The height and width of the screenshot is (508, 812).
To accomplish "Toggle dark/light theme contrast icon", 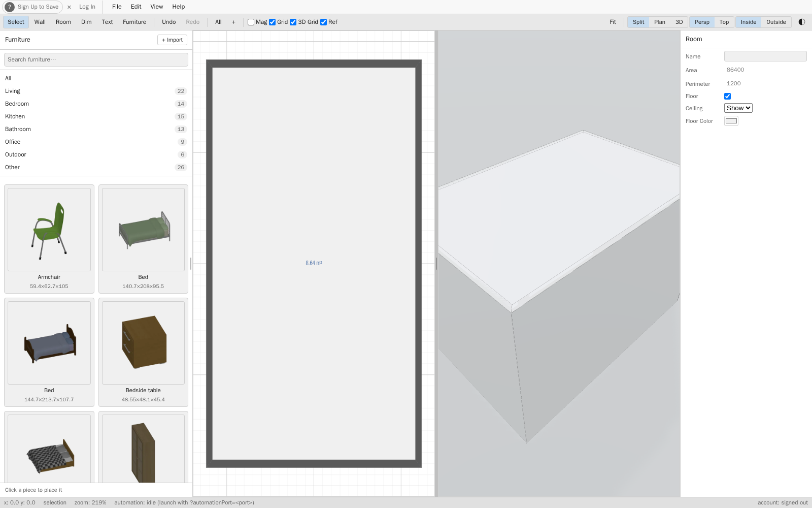I will (802, 22).
